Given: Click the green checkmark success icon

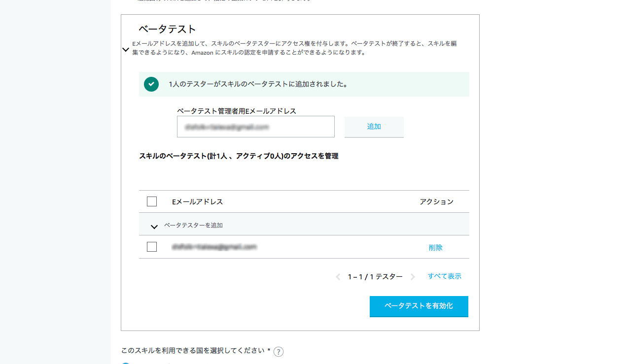Looking at the screenshot, I should tap(151, 84).
